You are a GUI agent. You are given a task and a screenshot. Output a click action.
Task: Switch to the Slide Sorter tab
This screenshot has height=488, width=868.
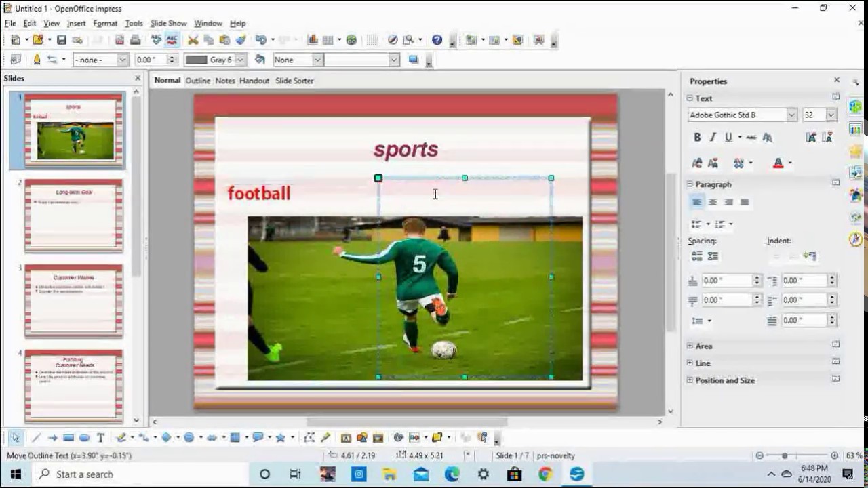tap(294, 81)
